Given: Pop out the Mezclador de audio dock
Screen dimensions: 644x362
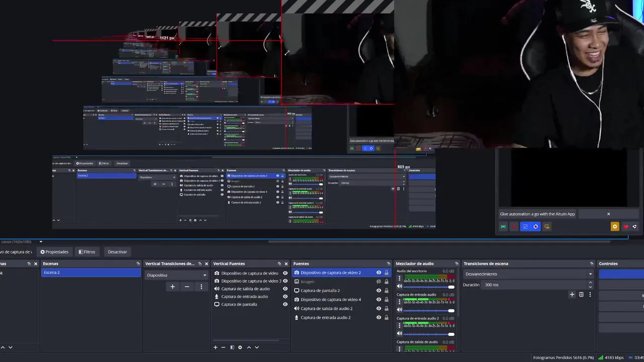Looking at the screenshot, I should [456, 263].
